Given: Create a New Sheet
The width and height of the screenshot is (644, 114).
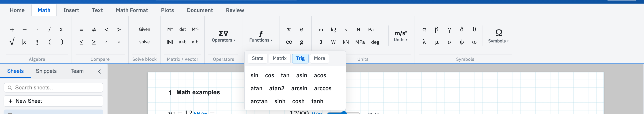Looking at the screenshot, I should tap(53, 101).
